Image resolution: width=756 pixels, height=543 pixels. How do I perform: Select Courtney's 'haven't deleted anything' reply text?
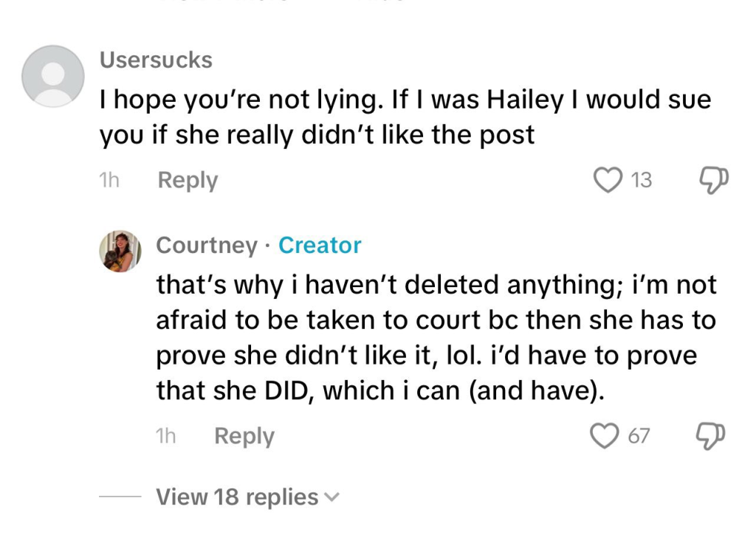436,338
